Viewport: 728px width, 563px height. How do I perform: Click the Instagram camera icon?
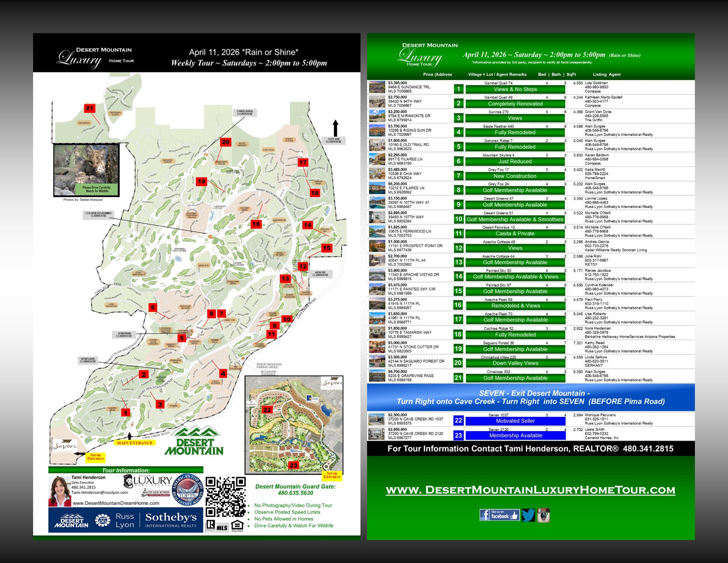coord(543,515)
